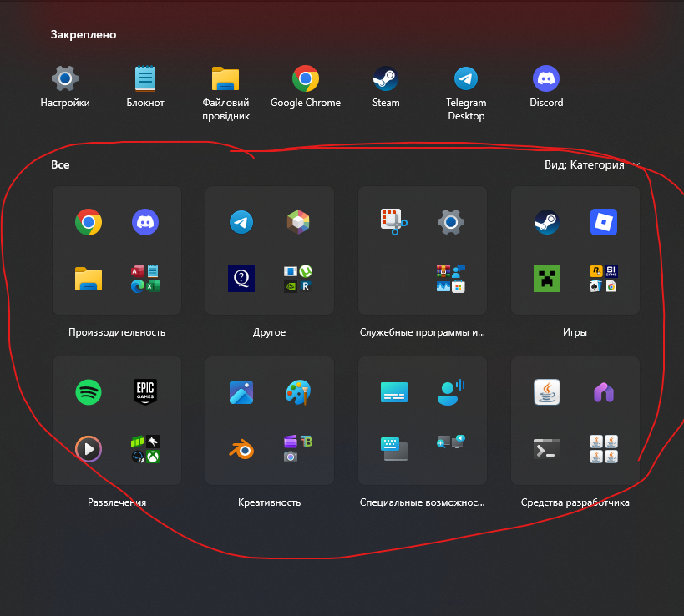Open File Explorer in Производительность group
The width and height of the screenshot is (684, 616).
point(89,279)
